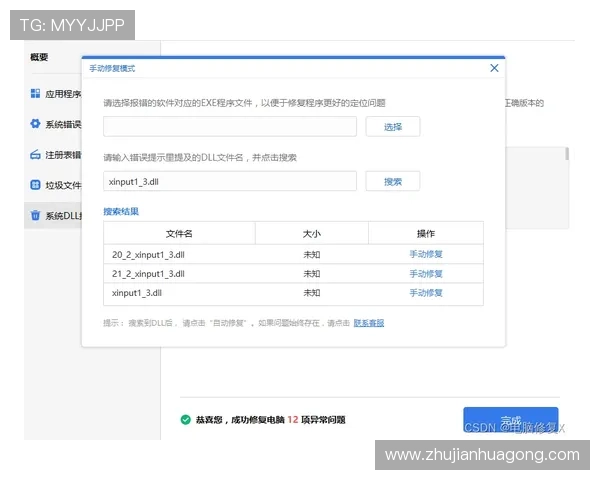Click the 操作 column header
Image resolution: width=600 pixels, height=480 pixels.
point(426,233)
